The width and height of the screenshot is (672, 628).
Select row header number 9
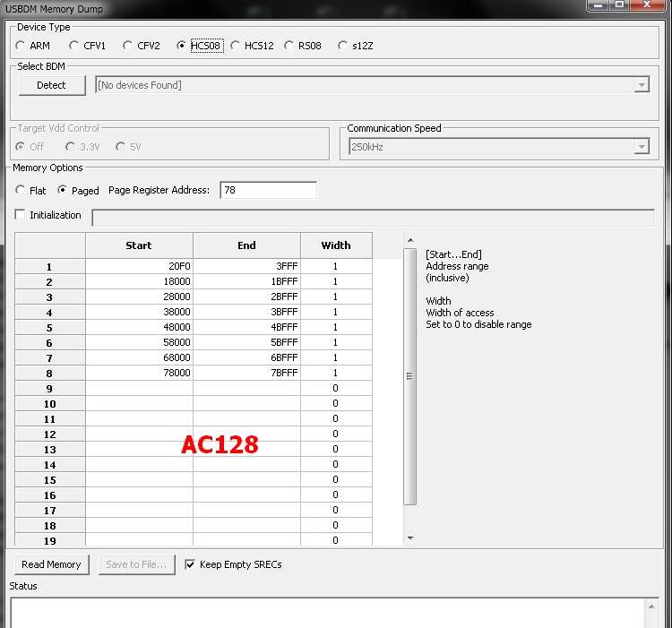point(49,389)
